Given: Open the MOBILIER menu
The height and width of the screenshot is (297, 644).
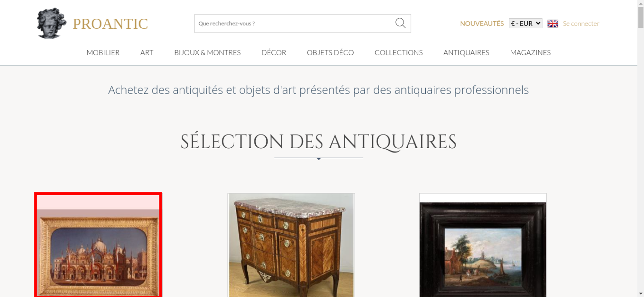Looking at the screenshot, I should point(103,52).
